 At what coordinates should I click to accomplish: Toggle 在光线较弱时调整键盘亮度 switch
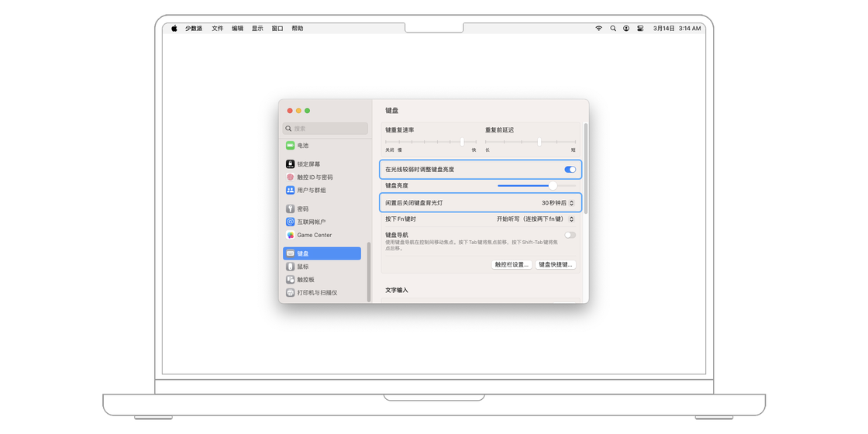[x=570, y=170]
